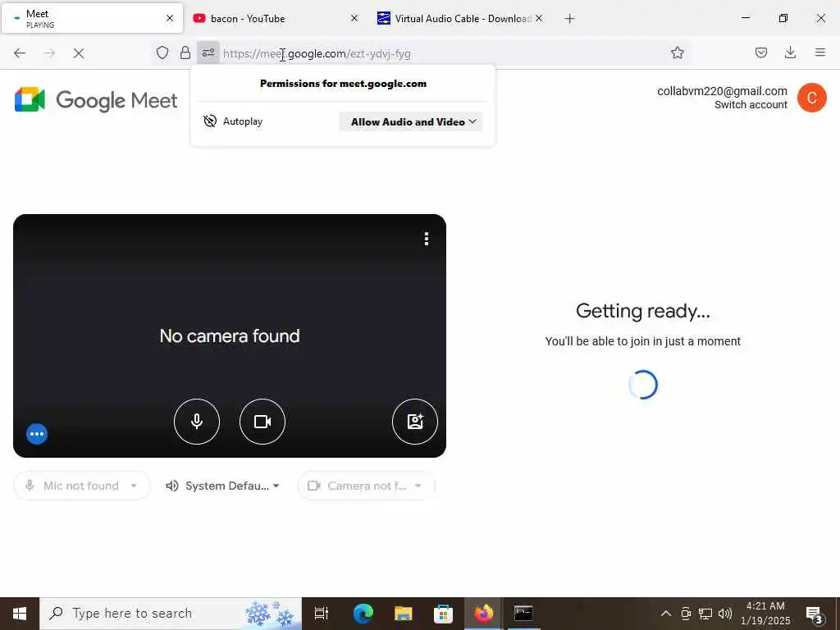Open the orange 'C' account avatar
The image size is (840, 630).
click(x=811, y=98)
